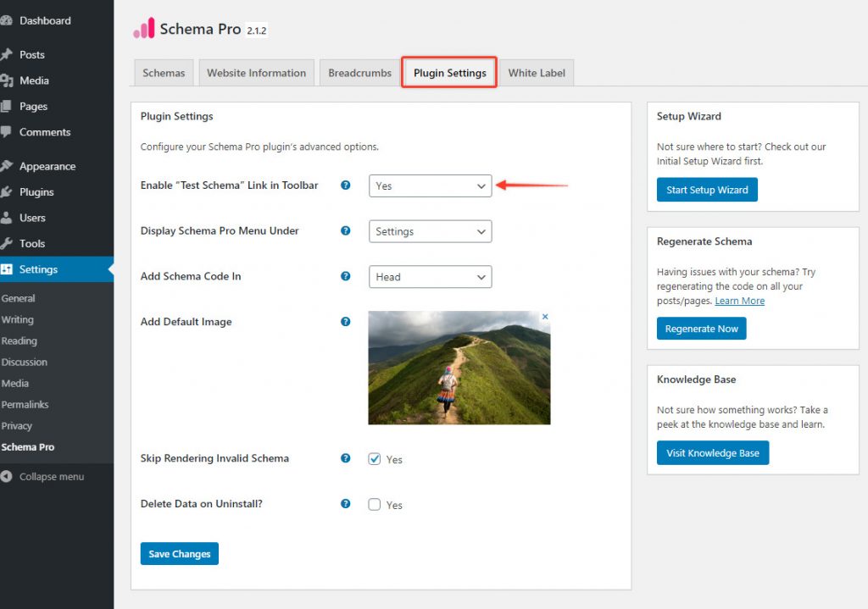The image size is (868, 609).
Task: Click the help icon for Delete Data on Uninstall
Action: coord(345,504)
